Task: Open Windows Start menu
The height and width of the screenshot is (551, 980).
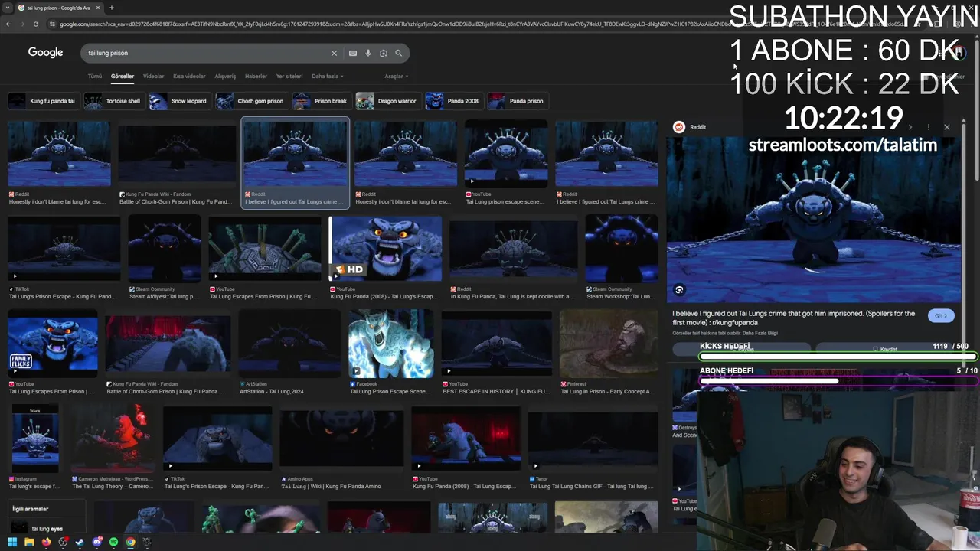Action: tap(12, 542)
